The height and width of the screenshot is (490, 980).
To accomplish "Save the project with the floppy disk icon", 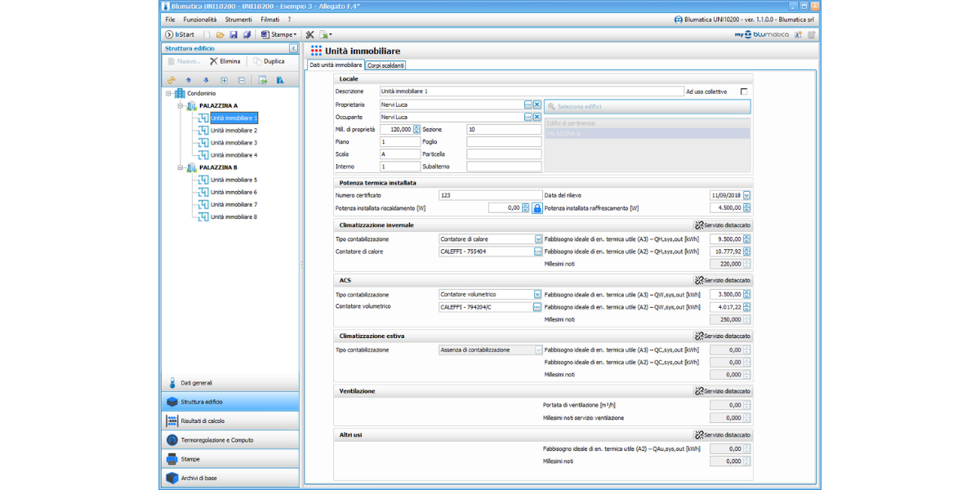I will click(234, 35).
